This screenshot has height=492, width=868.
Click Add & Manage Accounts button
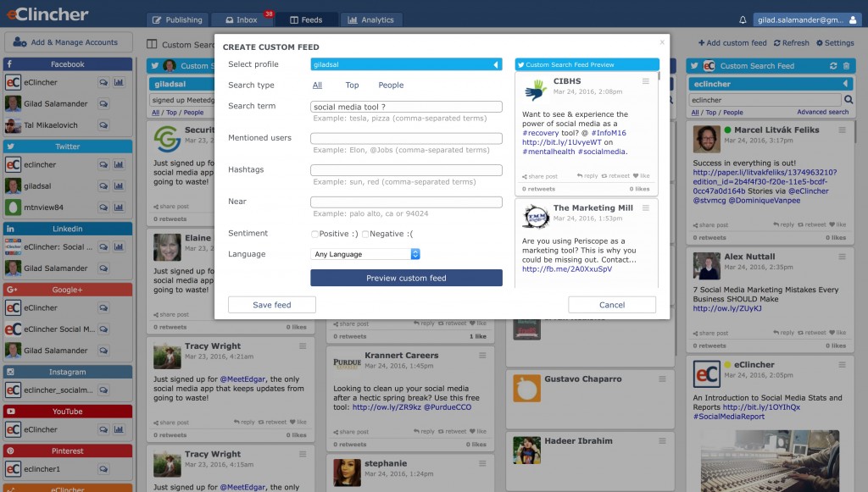pyautogui.click(x=68, y=42)
